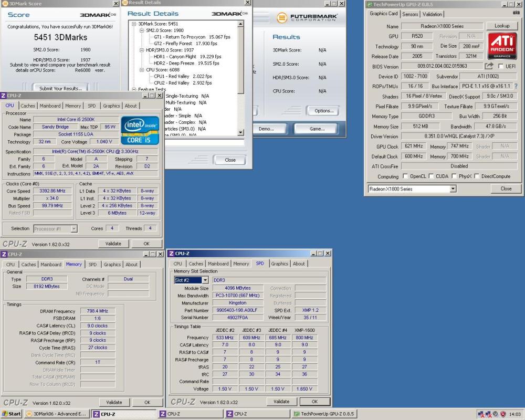
Task: Open the Slot #2 memory slot dropdown
Action: 205,280
